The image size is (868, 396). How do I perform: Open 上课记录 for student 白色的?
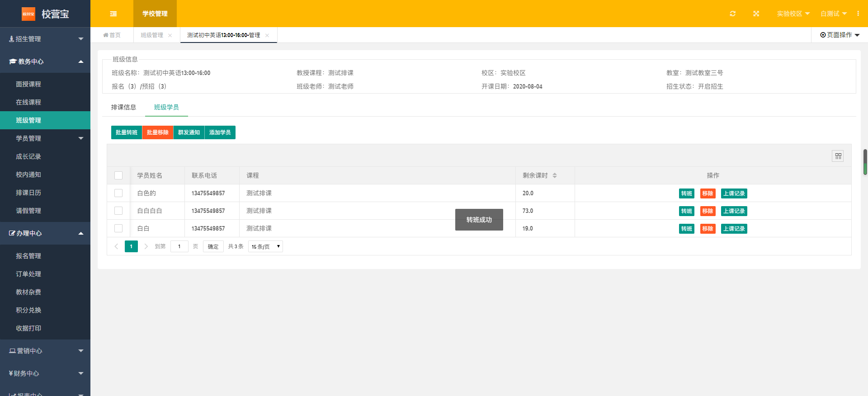click(734, 193)
